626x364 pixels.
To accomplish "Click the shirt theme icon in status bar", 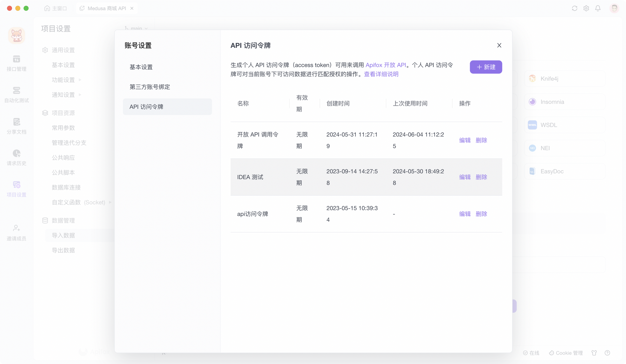I will pos(594,353).
